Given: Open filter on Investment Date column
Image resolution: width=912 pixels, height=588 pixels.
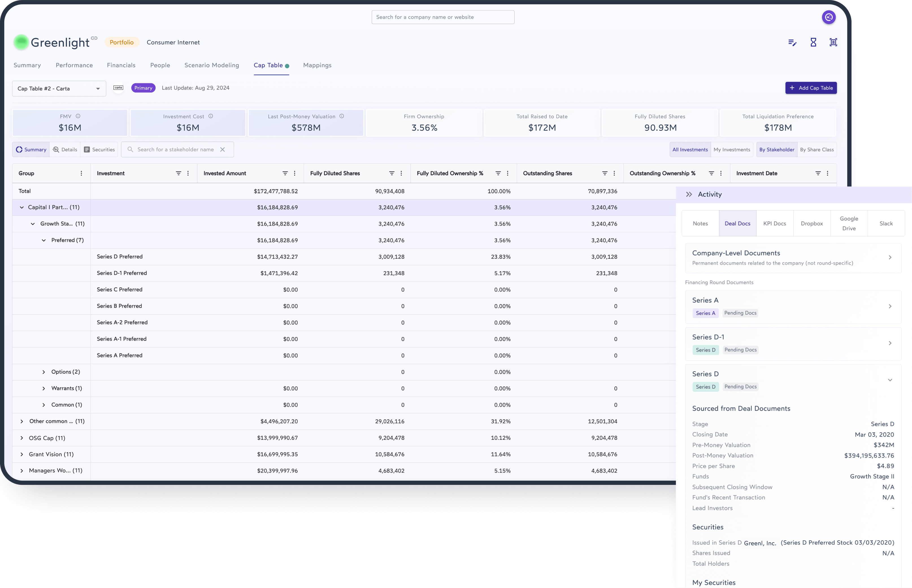Looking at the screenshot, I should coord(818,173).
